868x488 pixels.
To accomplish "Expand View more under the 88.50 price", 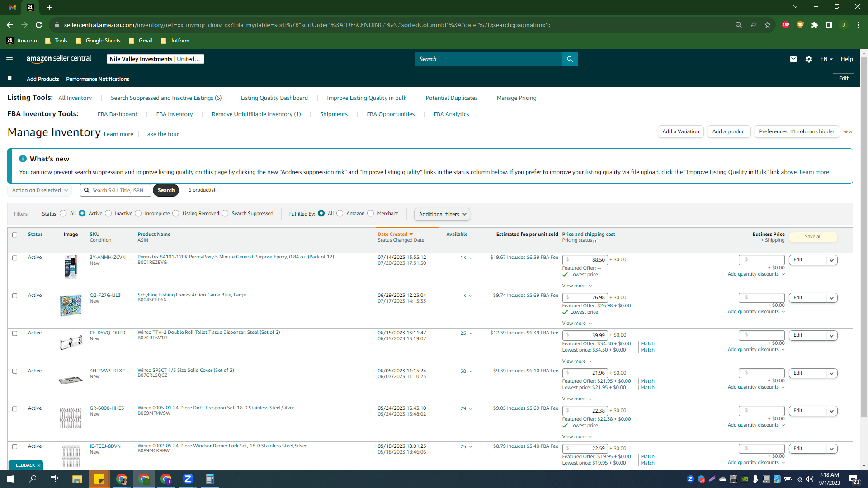I will tap(577, 286).
